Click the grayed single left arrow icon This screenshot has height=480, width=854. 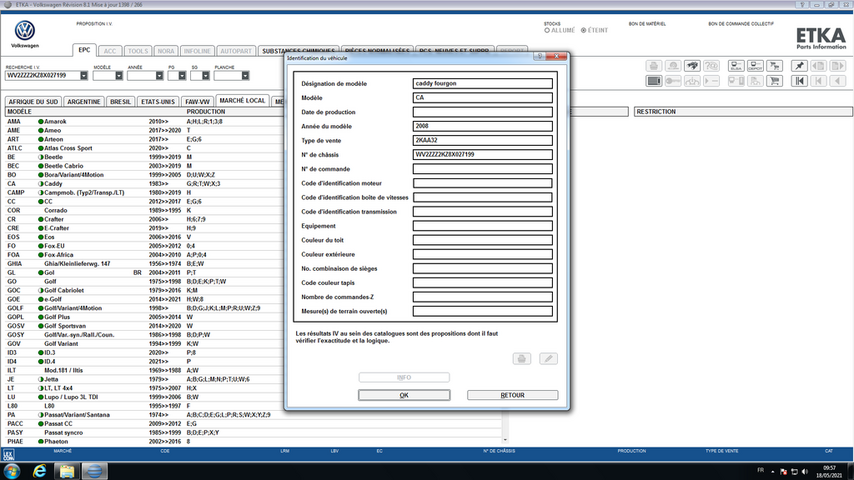tap(837, 81)
